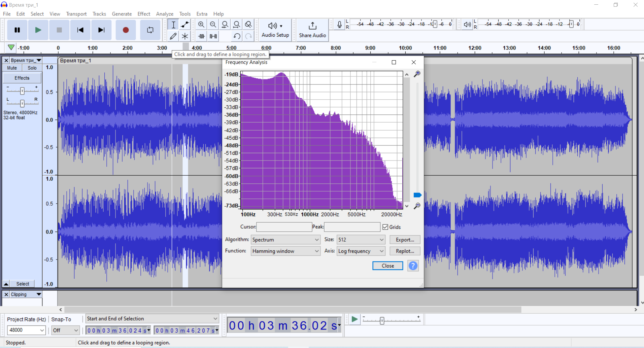Click the Redo arrow icon
Screen dimensions: 644x348
point(248,36)
